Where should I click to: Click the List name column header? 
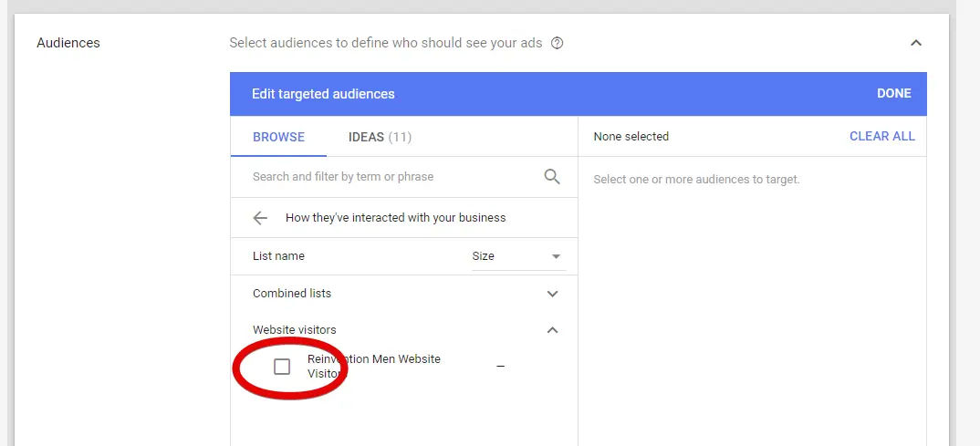(278, 256)
